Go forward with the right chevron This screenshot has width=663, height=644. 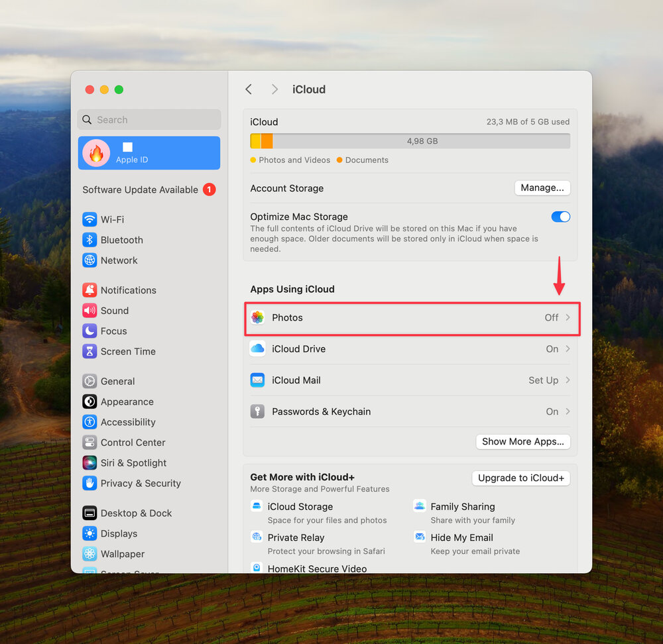click(x=274, y=89)
